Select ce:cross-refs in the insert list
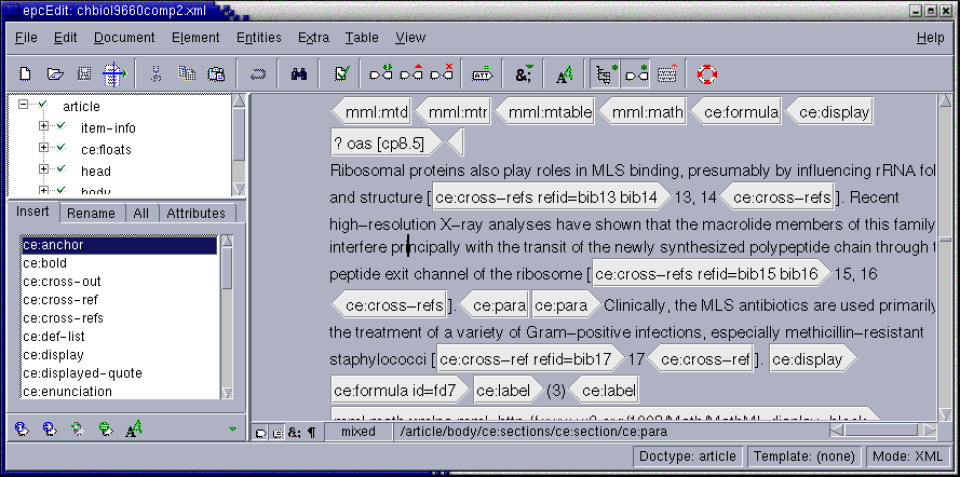This screenshot has width=960, height=477. click(x=63, y=318)
